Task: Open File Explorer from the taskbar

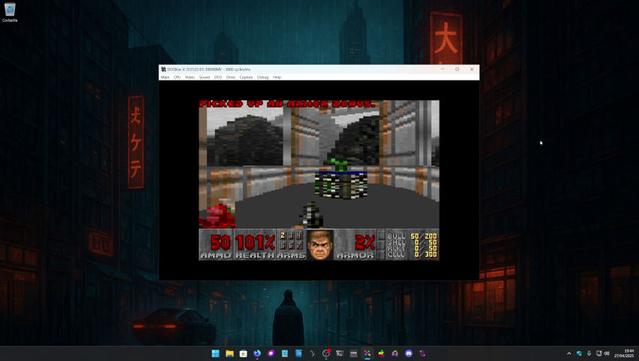Action: pos(229,353)
